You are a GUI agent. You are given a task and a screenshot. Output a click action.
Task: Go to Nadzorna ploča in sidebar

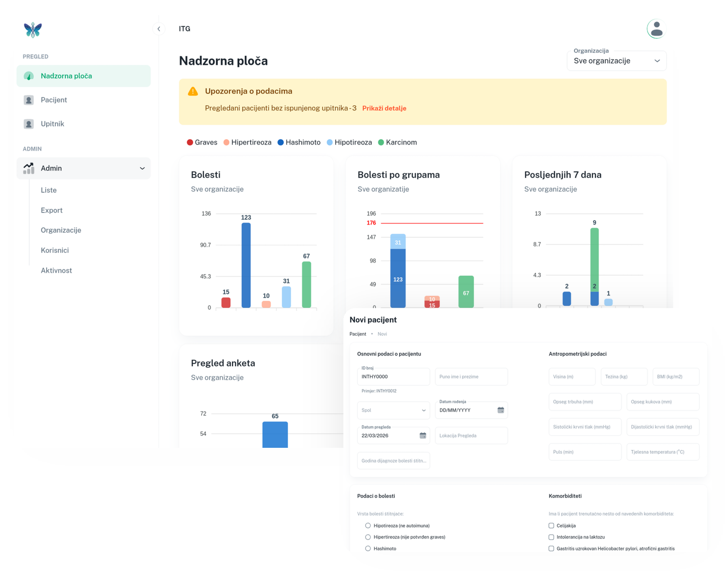point(66,76)
